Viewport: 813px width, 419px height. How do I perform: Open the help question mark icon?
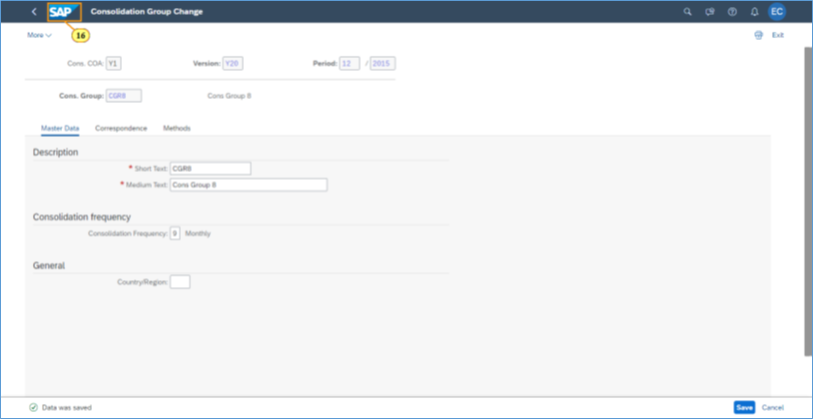coord(732,12)
